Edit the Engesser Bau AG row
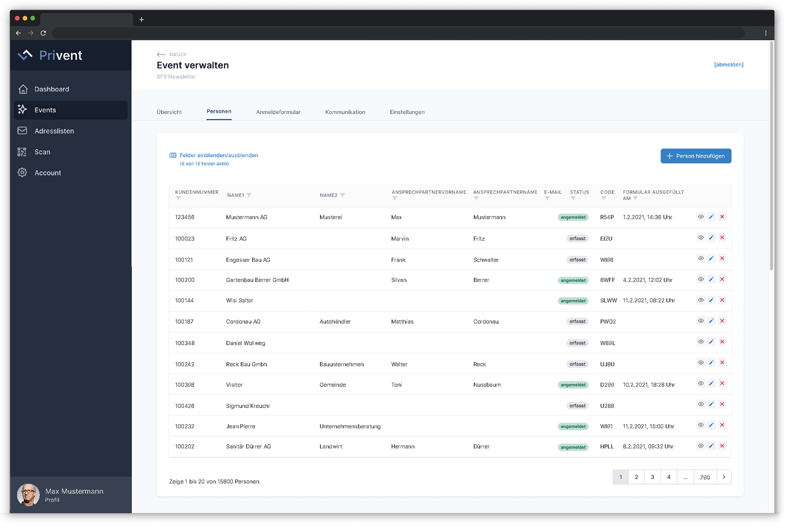Image resolution: width=791 pixels, height=532 pixels. (711, 258)
